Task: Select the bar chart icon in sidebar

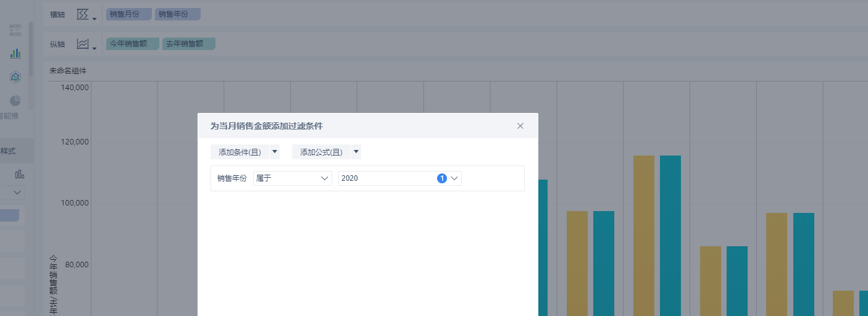Action: click(15, 54)
